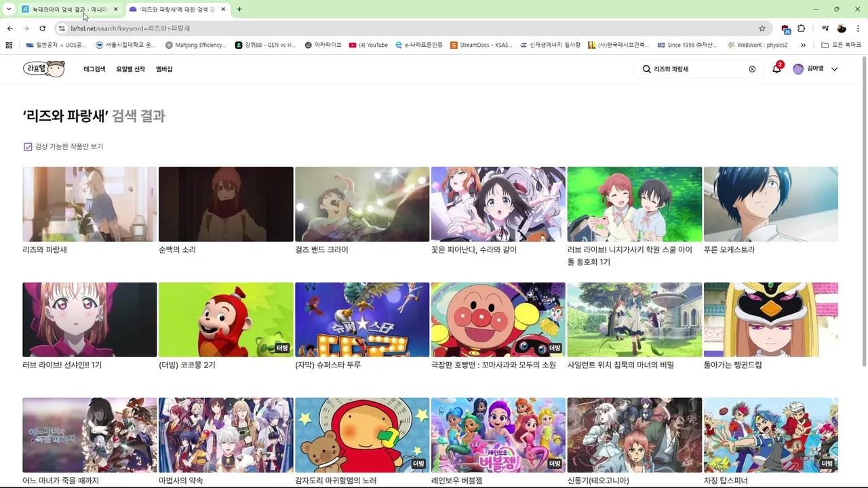Viewport: 868px width, 488px height.
Task: Open the 서울시립대학교 bookmark
Action: coord(125,45)
